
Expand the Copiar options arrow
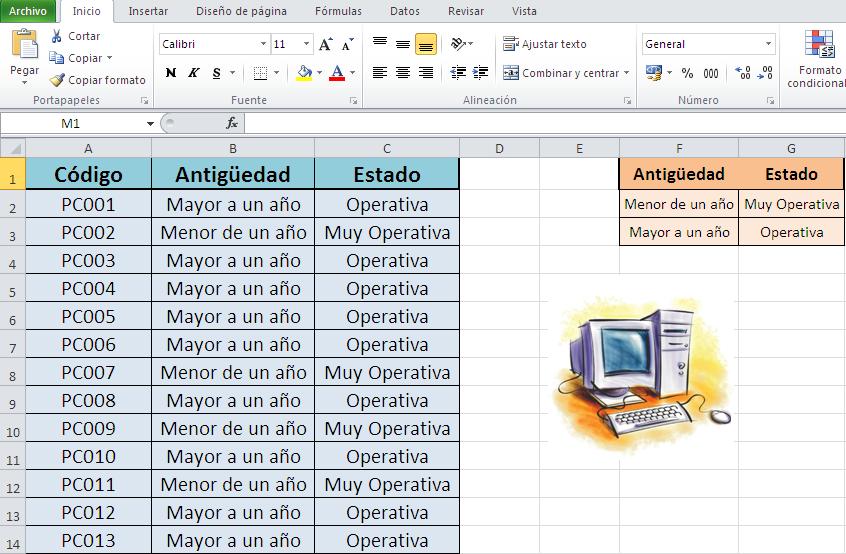tap(110, 58)
